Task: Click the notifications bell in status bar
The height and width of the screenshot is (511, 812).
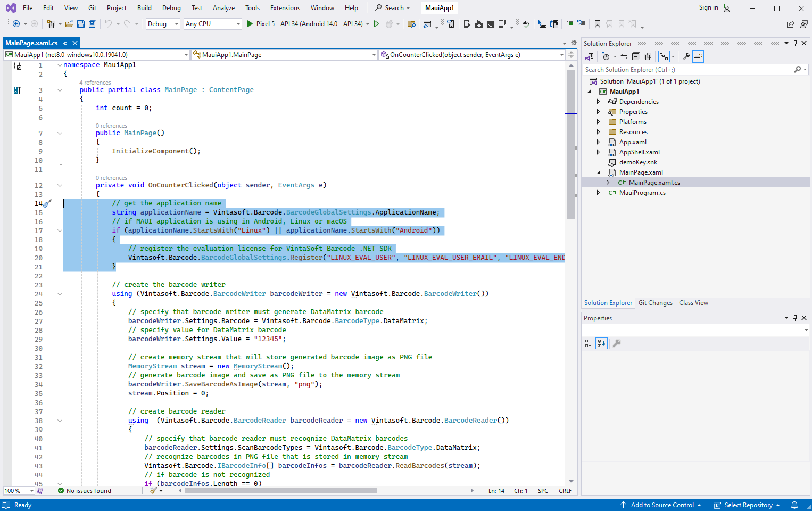Action: (794, 505)
